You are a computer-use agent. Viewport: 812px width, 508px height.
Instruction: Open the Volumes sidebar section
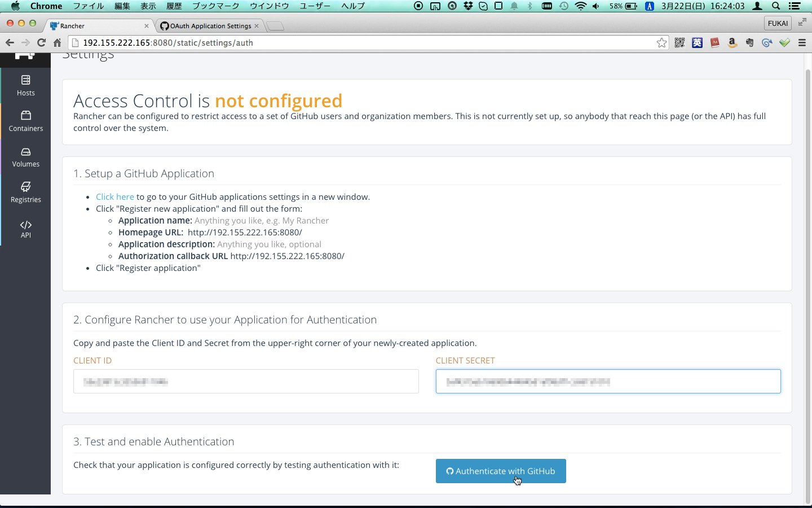click(x=25, y=157)
